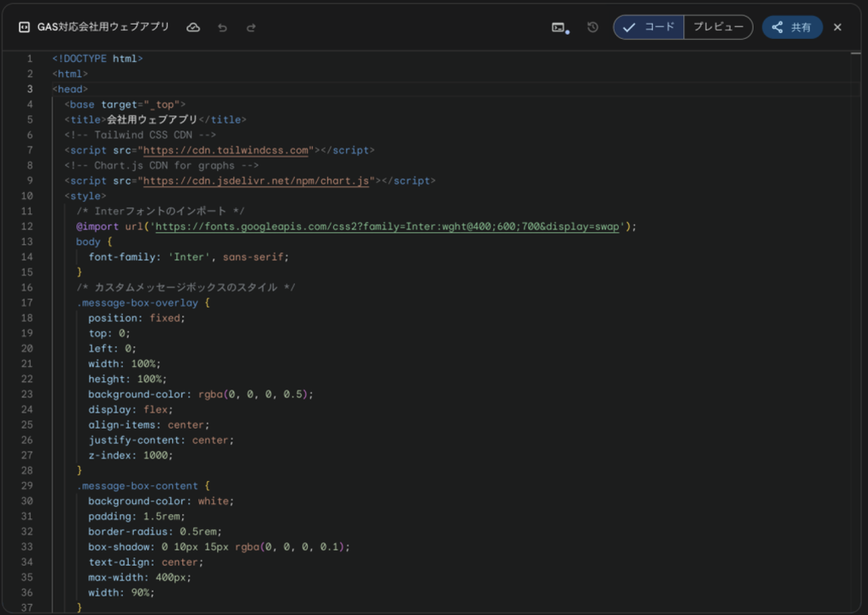Click the 共有 share button
868x615 pixels.
[792, 27]
